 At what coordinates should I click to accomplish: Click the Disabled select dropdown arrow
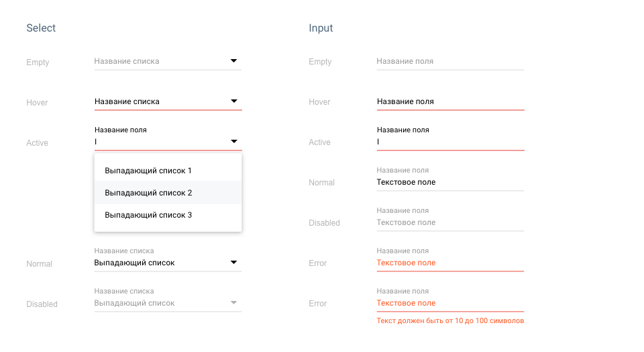click(x=233, y=303)
